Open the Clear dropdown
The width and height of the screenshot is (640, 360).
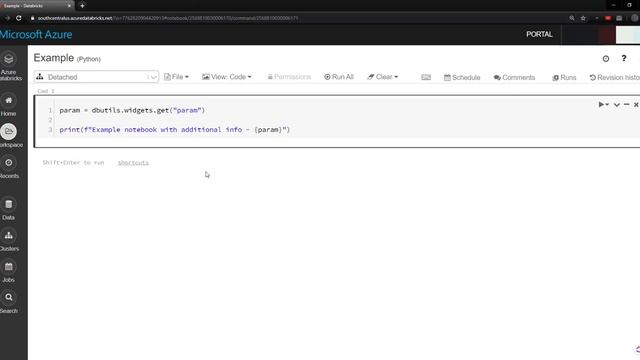click(x=382, y=77)
